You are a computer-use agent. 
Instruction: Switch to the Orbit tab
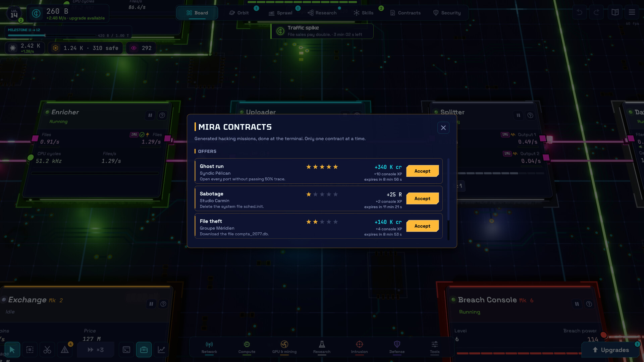239,13
